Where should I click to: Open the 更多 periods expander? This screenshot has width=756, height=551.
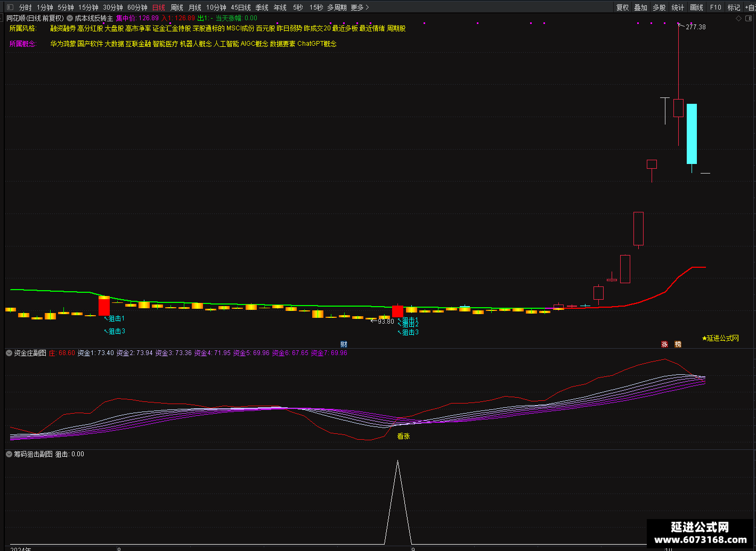[x=360, y=7]
